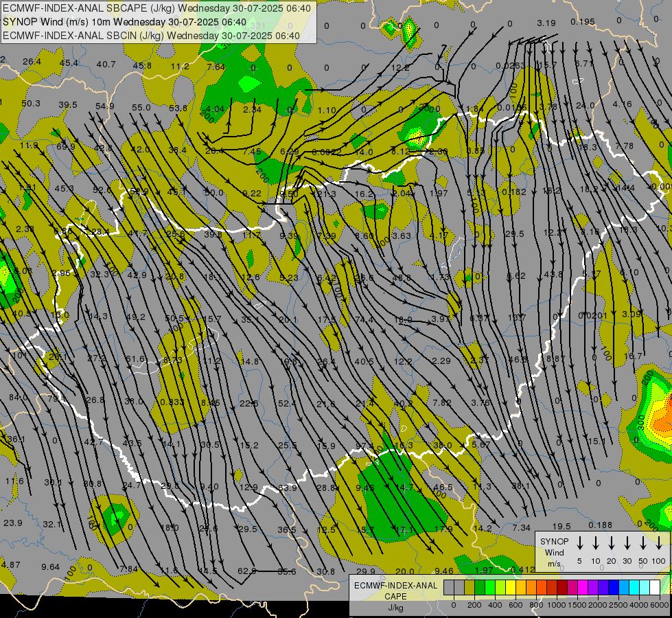
Task: Click the 2500 tick label on CAPE scale
Action: 618,605
